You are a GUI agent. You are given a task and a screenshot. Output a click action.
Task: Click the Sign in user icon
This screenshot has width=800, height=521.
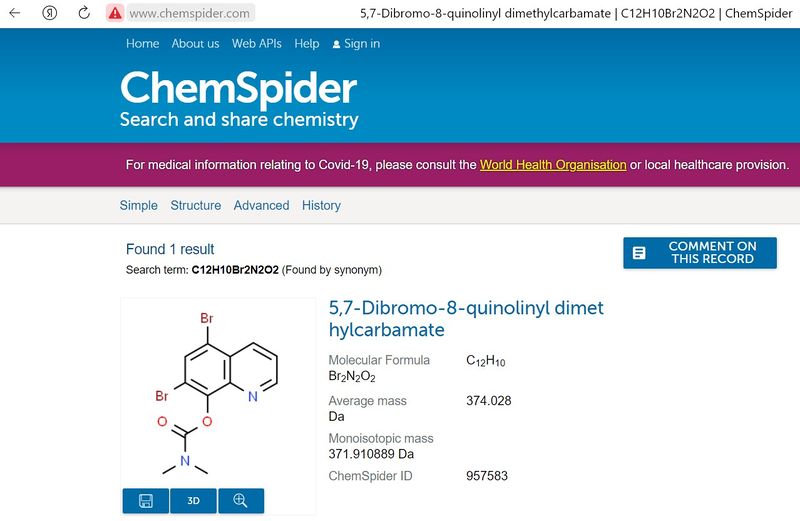[336, 44]
